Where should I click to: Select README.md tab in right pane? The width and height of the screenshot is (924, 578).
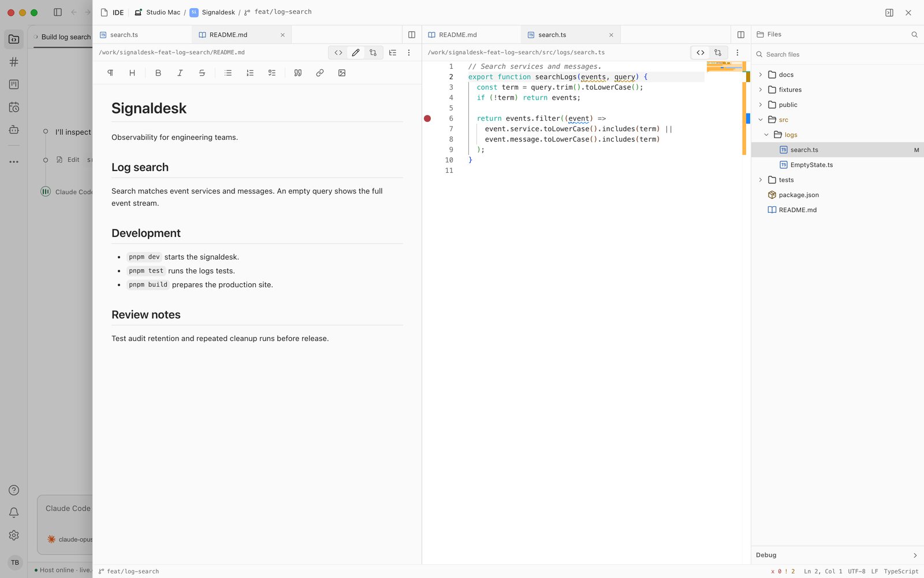coord(472,35)
